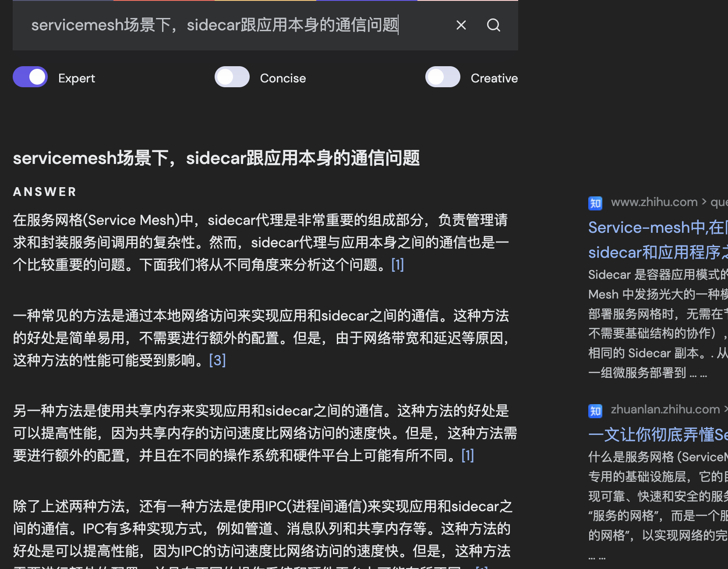The image size is (728, 569).
Task: Open the 一文让你彻底弄懂 result title
Action: [x=658, y=434]
